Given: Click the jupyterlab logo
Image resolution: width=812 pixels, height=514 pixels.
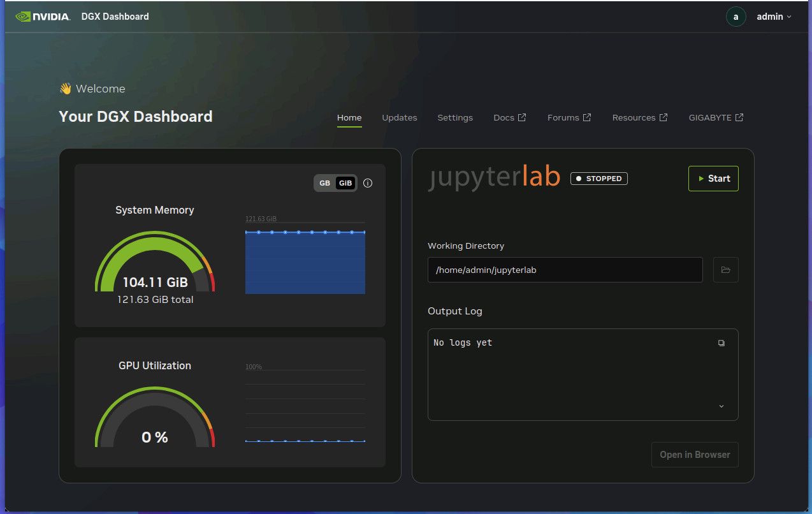Looking at the screenshot, I should pos(494,177).
